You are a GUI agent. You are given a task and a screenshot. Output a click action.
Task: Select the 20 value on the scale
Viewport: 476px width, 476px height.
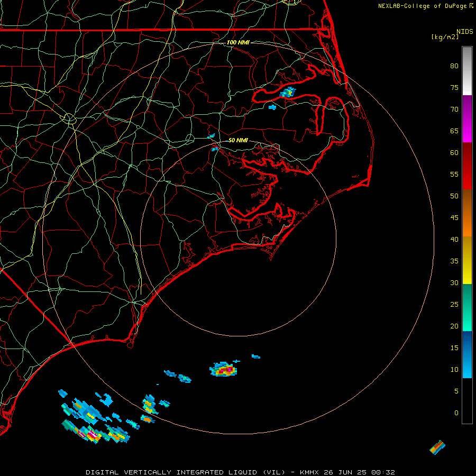(454, 326)
